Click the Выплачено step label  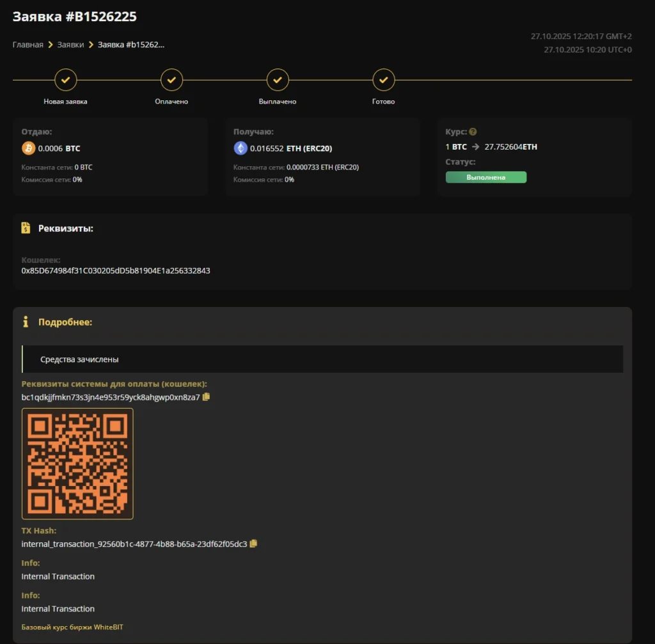(x=278, y=102)
